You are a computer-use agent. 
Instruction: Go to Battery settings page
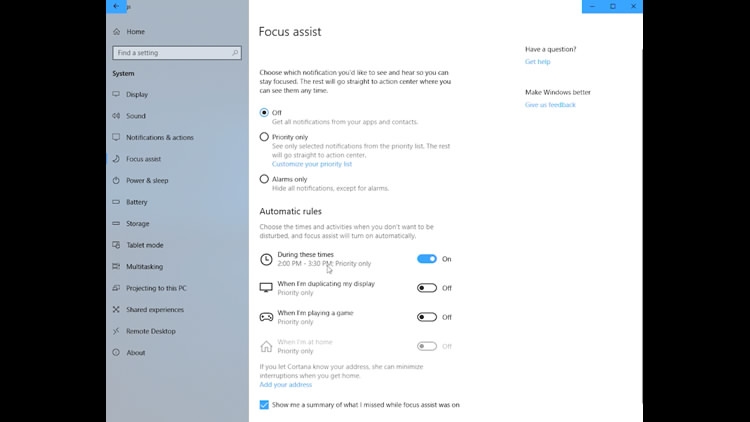click(136, 202)
